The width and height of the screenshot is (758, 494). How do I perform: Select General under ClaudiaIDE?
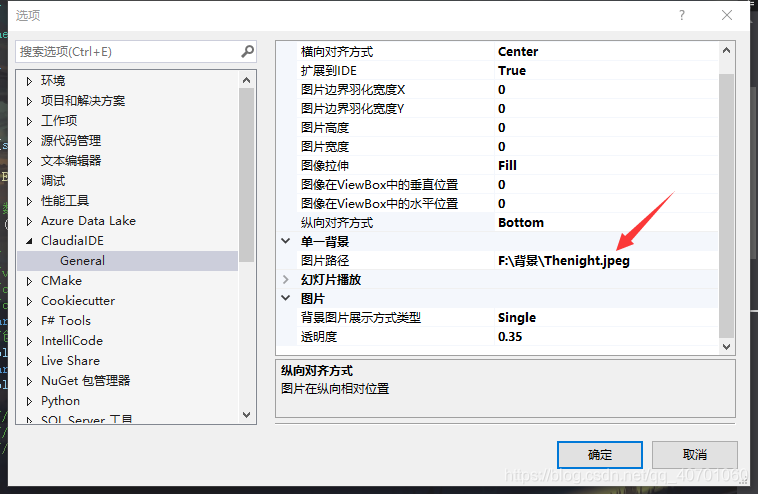(x=82, y=261)
